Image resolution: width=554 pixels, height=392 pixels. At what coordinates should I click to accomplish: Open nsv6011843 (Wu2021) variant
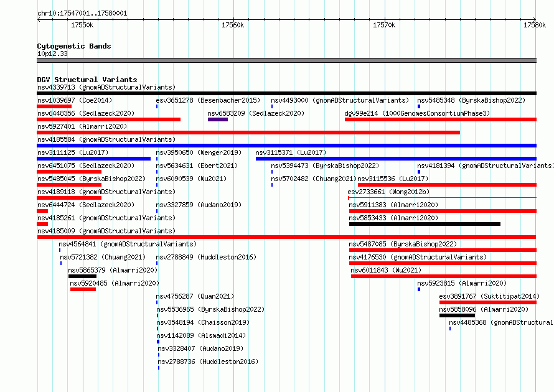click(386, 270)
